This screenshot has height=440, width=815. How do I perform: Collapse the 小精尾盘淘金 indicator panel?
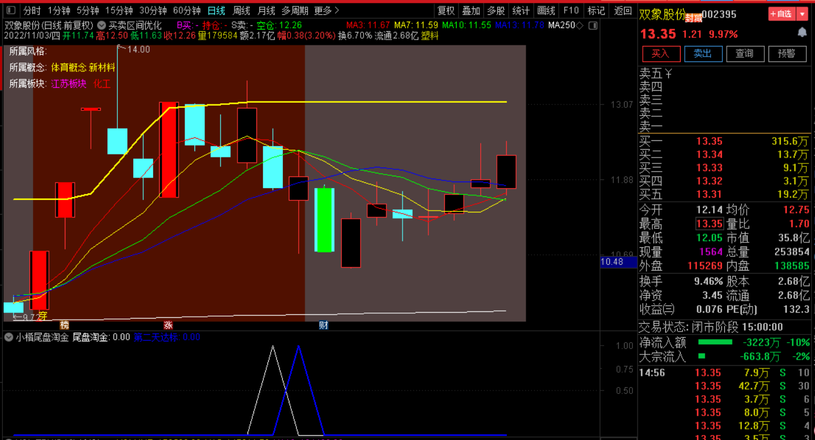pyautogui.click(x=9, y=338)
